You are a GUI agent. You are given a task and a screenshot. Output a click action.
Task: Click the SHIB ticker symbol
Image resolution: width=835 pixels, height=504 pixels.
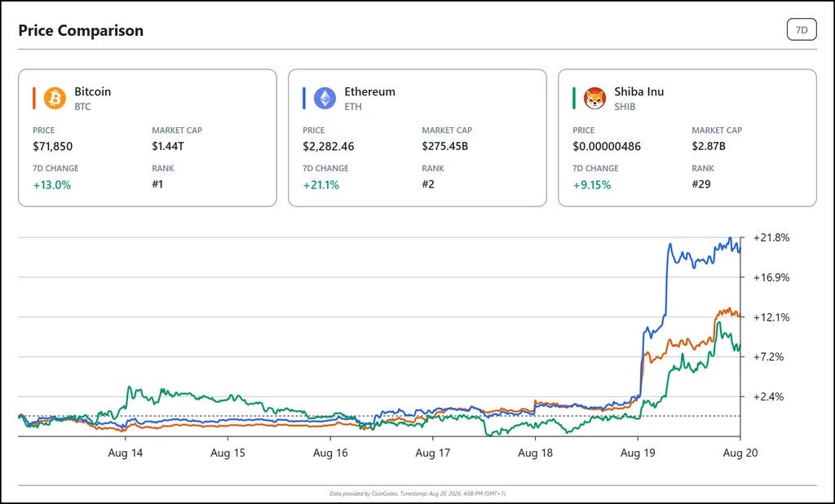click(625, 107)
